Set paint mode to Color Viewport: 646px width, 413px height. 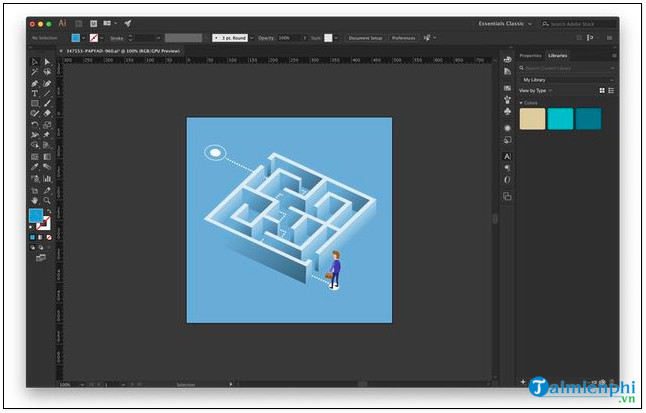(33, 237)
